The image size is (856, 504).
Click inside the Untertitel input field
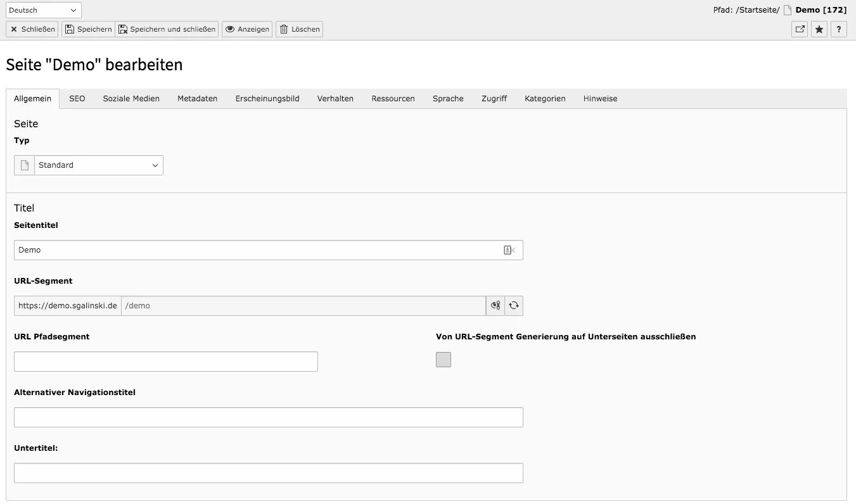point(269,472)
